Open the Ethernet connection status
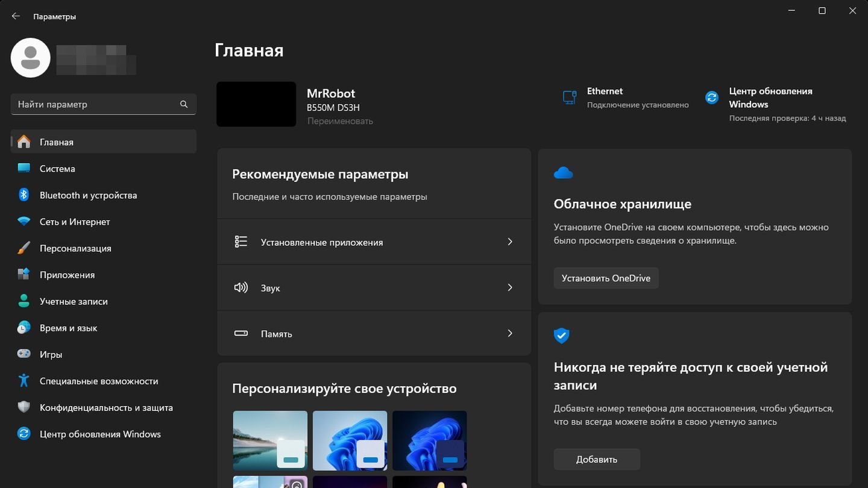868x488 pixels. pyautogui.click(x=625, y=98)
